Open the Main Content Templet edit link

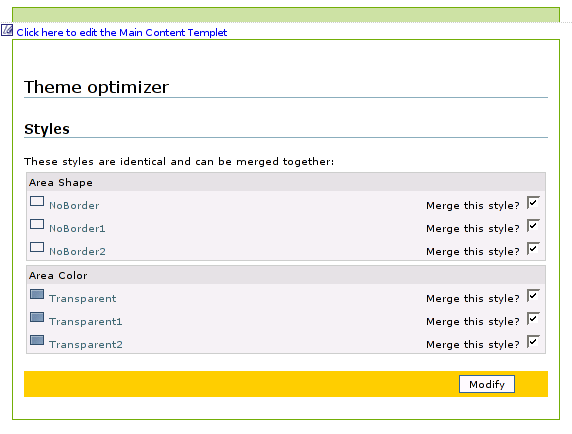click(122, 32)
